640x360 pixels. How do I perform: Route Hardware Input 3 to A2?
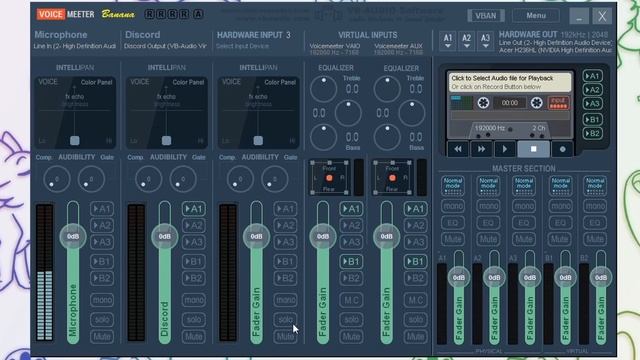pos(285,226)
